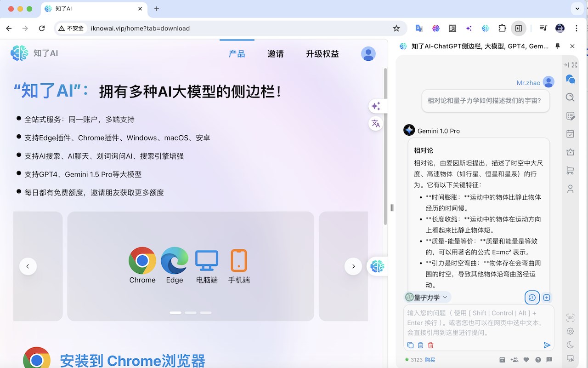The image size is (588, 368).
Task: Click the 购买 link in sidebar footer
Action: point(430,360)
